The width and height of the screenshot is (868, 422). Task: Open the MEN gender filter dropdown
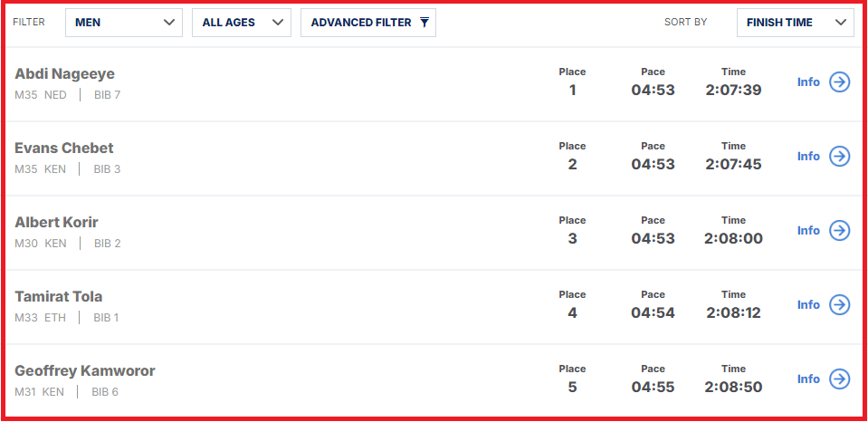[124, 23]
